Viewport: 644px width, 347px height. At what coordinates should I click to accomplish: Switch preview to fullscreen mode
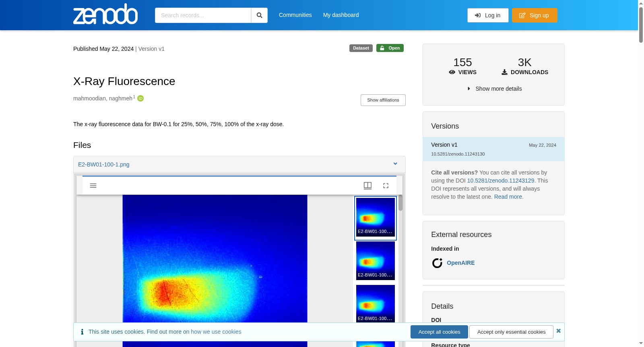386,185
